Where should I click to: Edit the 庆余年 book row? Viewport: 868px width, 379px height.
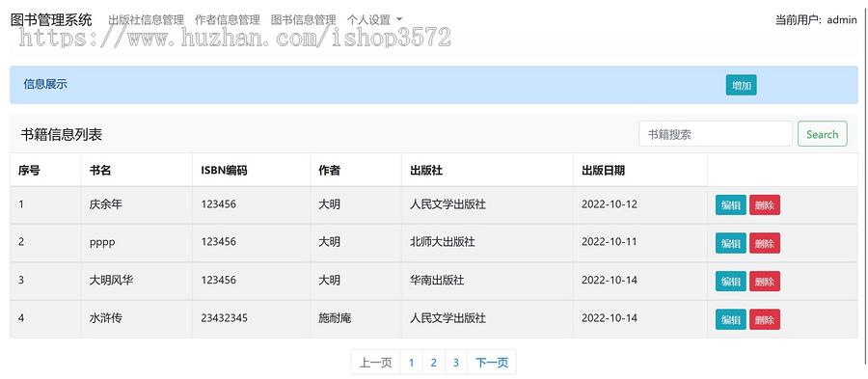pyautogui.click(x=731, y=205)
